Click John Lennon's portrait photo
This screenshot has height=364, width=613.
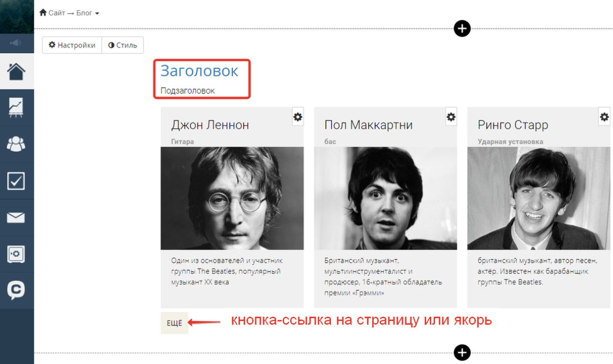232,198
